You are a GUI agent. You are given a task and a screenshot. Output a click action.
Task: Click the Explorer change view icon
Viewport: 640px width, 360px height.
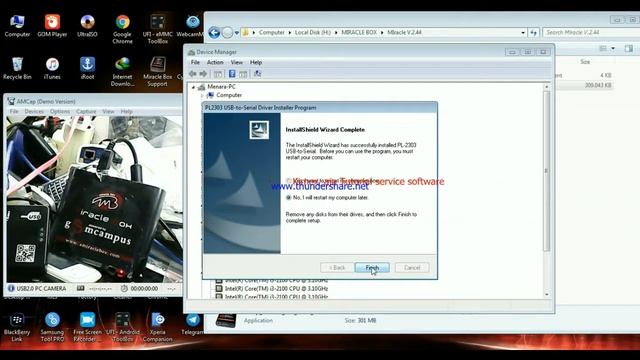(x=603, y=49)
